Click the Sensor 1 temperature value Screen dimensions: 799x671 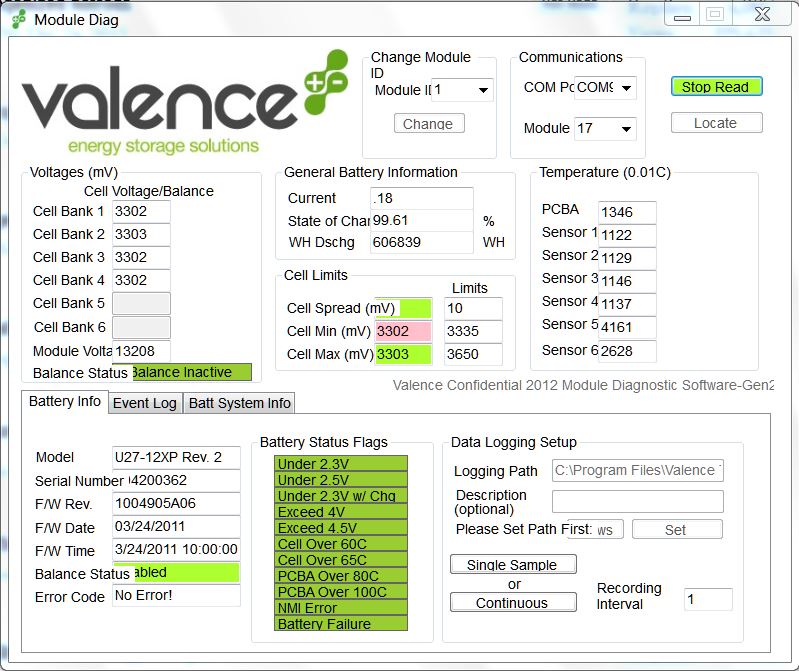click(627, 235)
